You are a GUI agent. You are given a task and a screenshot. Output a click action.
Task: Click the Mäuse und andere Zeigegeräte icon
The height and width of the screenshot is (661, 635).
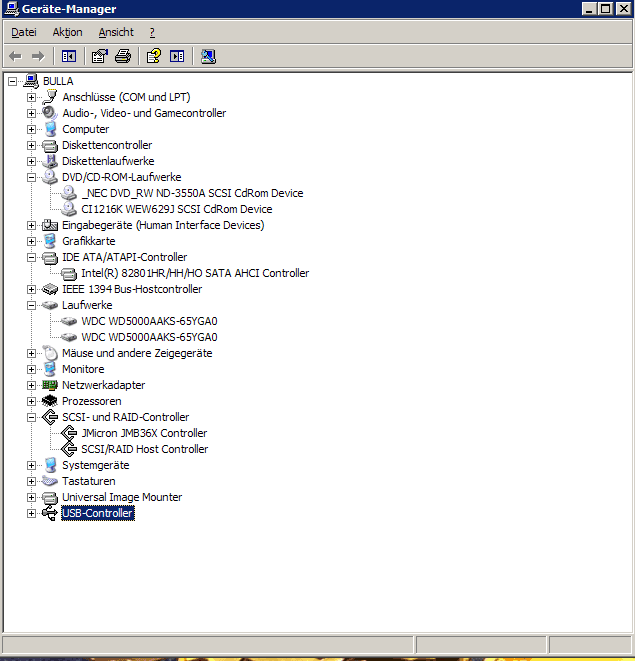[x=50, y=353]
